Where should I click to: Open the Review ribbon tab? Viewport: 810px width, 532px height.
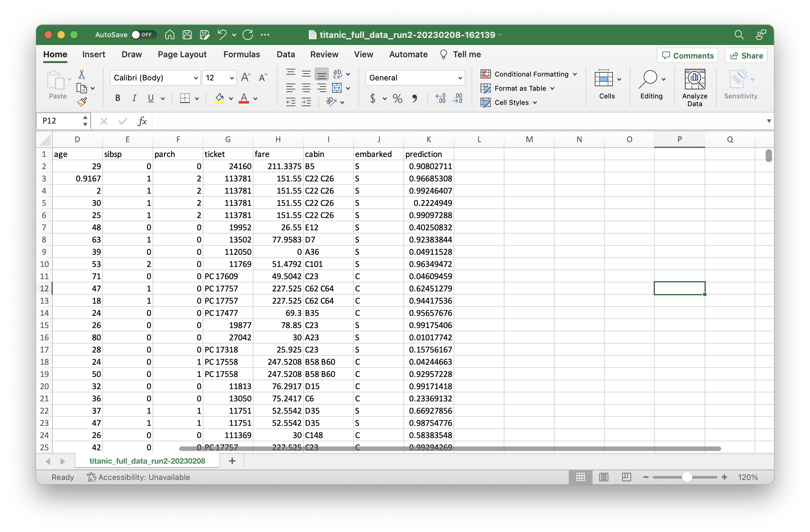click(324, 54)
